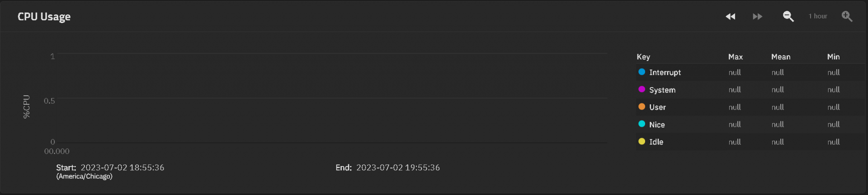The height and width of the screenshot is (195, 868).
Task: Select the System legend entry
Action: [x=662, y=90]
